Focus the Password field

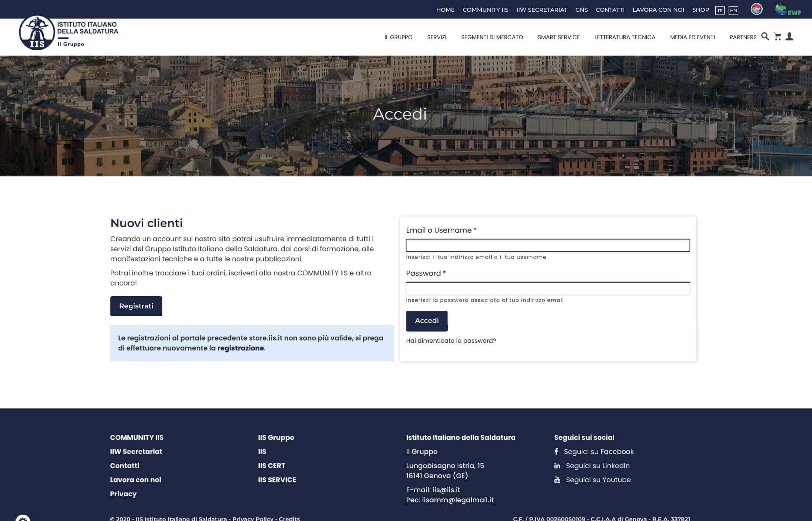tap(548, 288)
